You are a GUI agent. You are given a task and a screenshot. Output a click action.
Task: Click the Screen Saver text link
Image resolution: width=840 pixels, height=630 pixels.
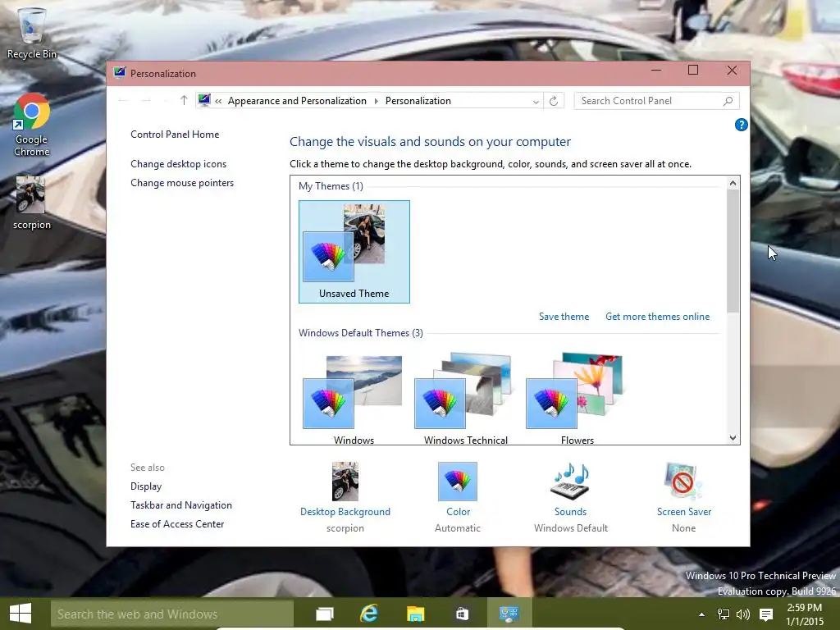pyautogui.click(x=684, y=512)
